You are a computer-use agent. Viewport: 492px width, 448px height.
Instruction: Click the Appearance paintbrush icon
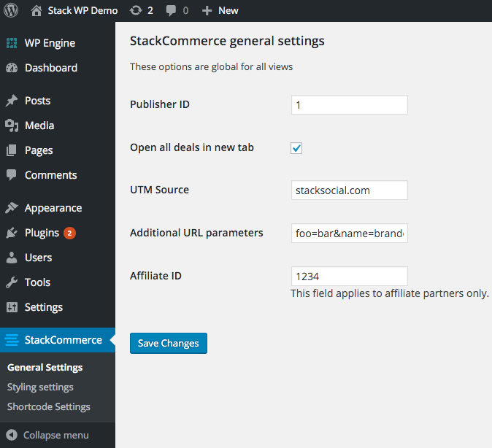[x=12, y=208]
